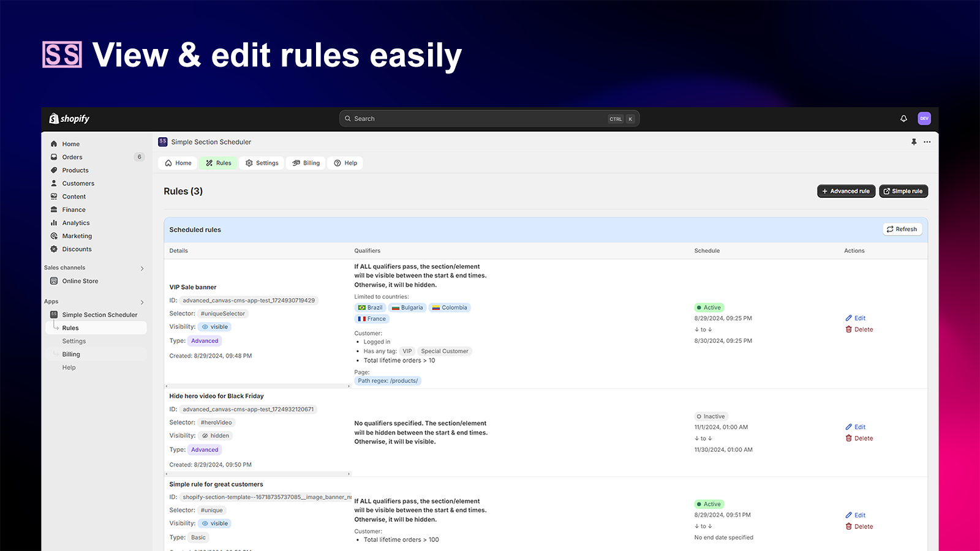Image resolution: width=980 pixels, height=551 pixels.
Task: Click the Simple Section Scheduler app icon in header
Action: 162,141
